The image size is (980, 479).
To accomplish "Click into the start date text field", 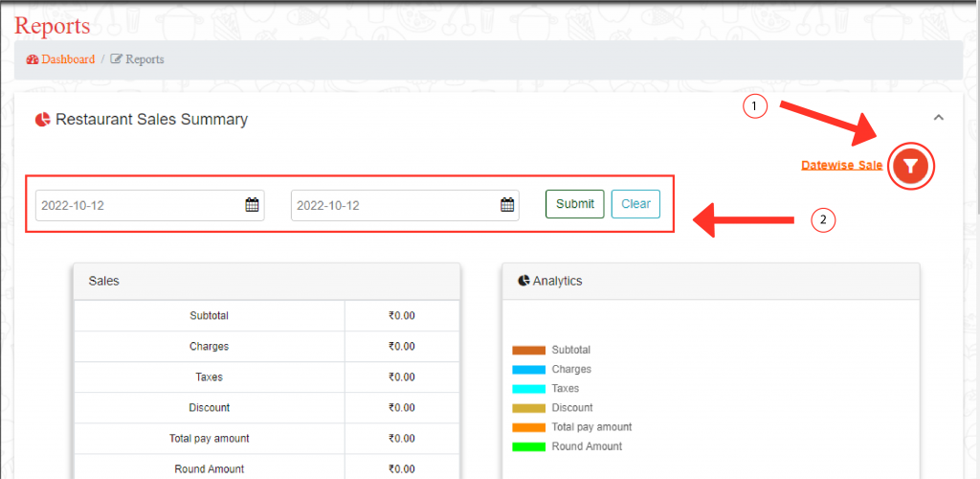I will (x=139, y=205).
